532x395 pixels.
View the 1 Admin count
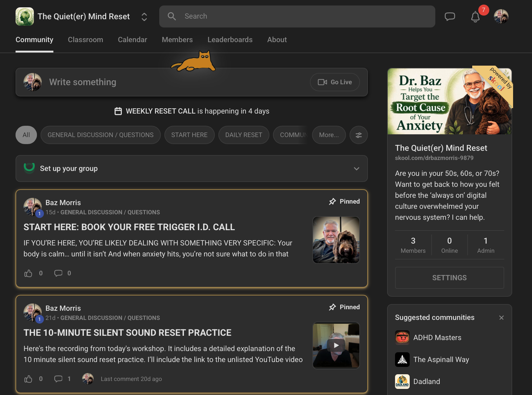(x=486, y=245)
